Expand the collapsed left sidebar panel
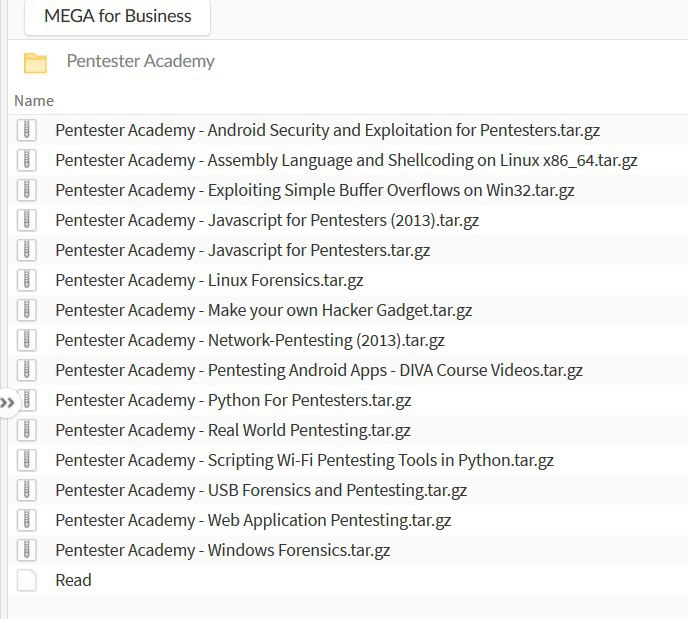The height and width of the screenshot is (619, 688). point(8,402)
